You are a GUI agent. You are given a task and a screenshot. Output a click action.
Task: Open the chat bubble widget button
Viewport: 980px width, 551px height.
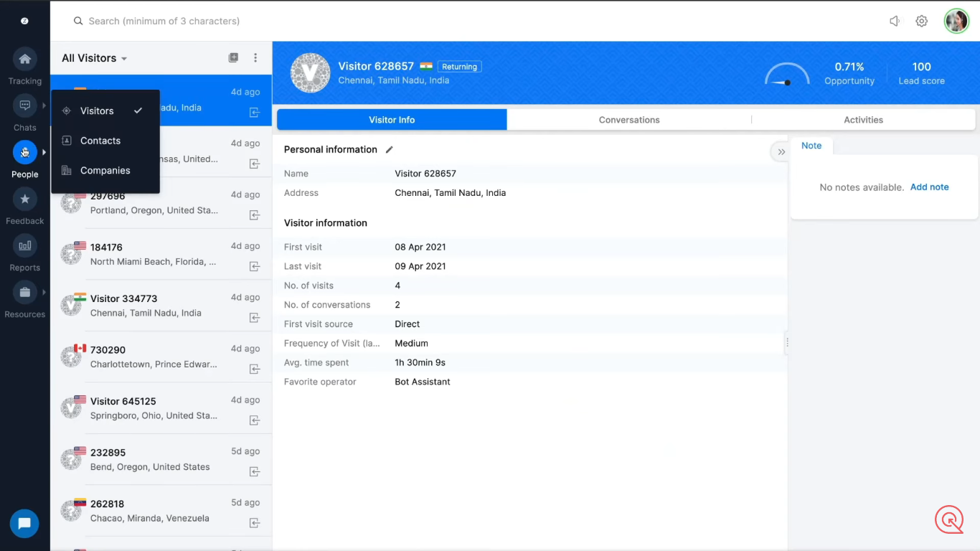click(24, 523)
